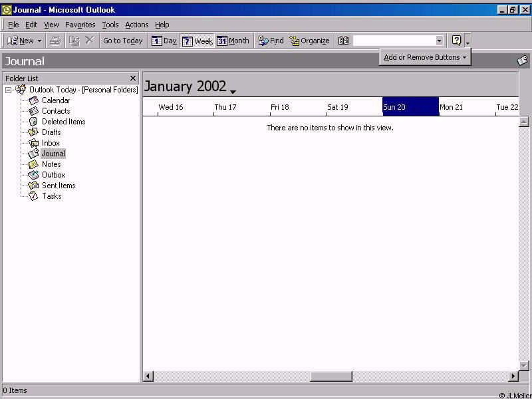The image size is (532, 399).
Task: Collapse the Outlook Today Personal Folders tree
Action: click(8, 90)
